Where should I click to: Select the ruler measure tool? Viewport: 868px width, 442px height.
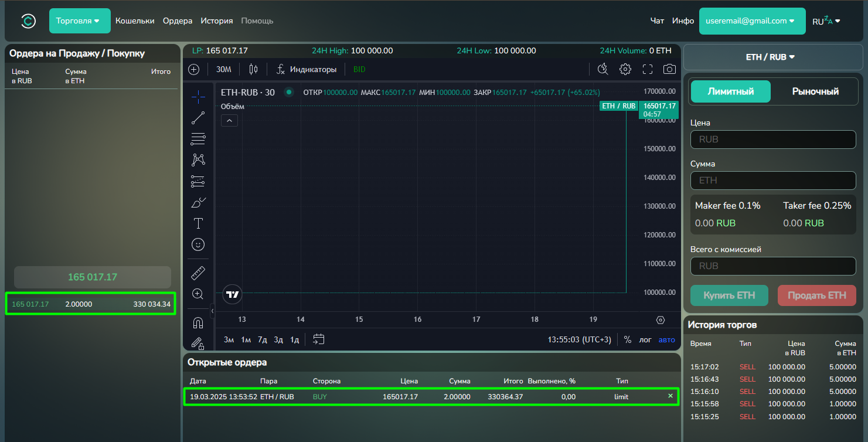pyautogui.click(x=198, y=273)
